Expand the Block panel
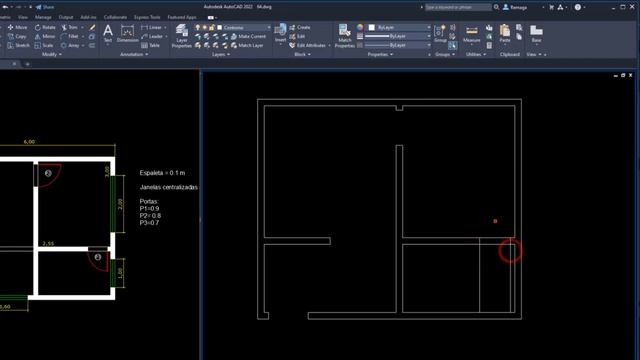Screen dimensions: 640x360 point(302,54)
